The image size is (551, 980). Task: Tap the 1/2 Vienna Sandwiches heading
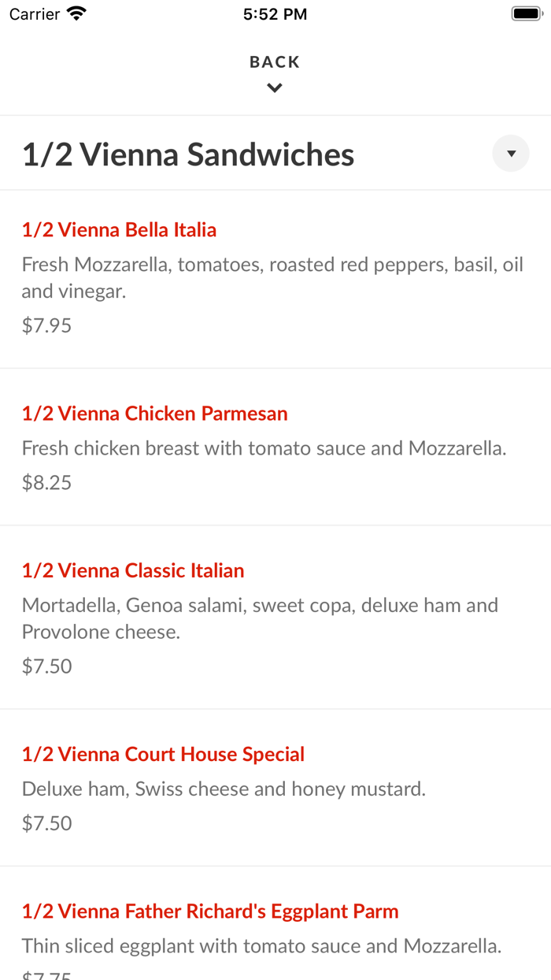click(188, 154)
